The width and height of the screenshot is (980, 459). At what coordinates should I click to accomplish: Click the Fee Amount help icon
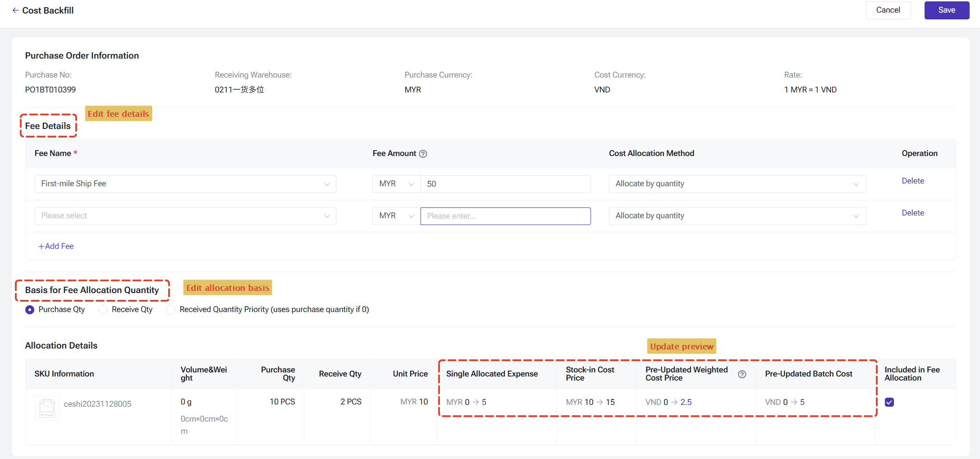click(423, 154)
